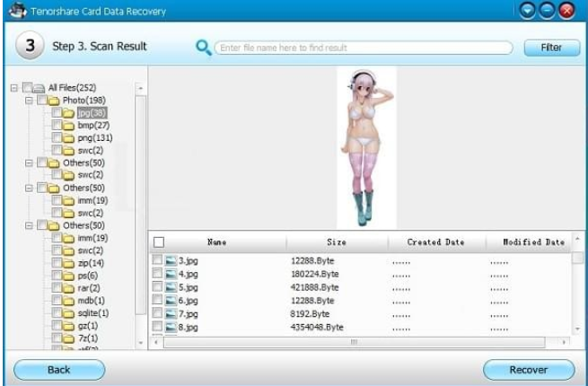
Task: Tick the Photo(198) checkbox
Action: click(x=42, y=101)
